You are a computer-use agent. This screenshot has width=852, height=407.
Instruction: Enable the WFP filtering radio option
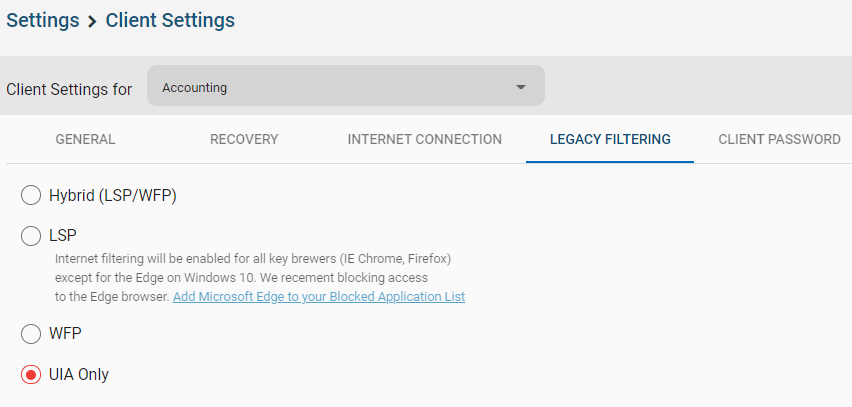tap(31, 334)
